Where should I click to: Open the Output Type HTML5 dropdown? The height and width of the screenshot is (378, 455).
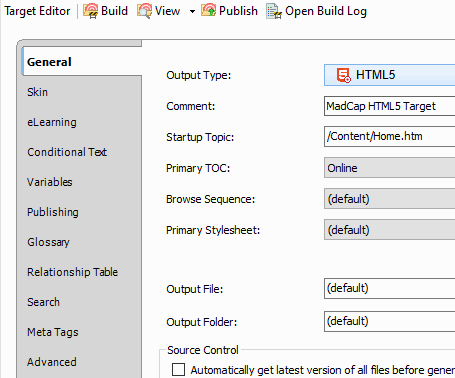pyautogui.click(x=389, y=75)
